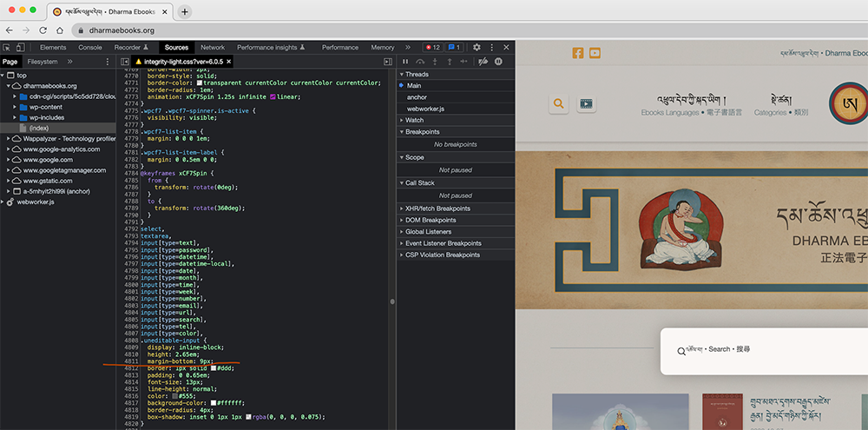Image resolution: width=868 pixels, height=430 pixels.
Task: Select the Filesystem navigator tab
Action: click(43, 62)
